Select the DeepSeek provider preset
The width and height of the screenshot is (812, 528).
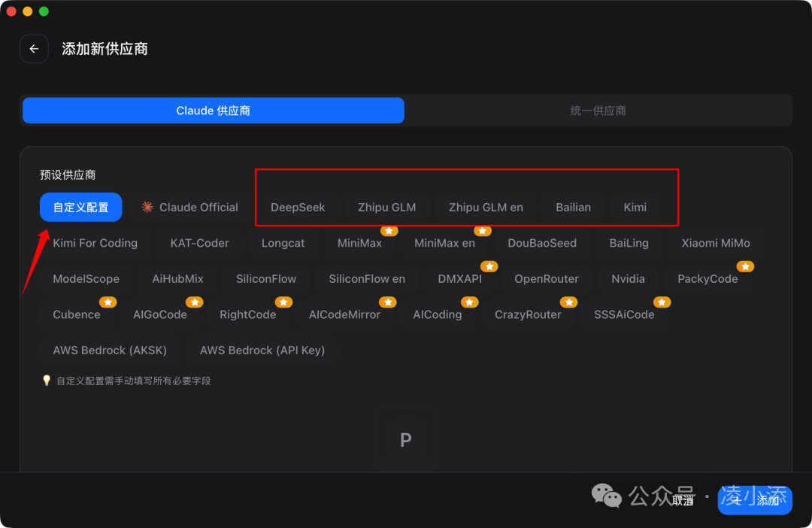click(x=298, y=207)
